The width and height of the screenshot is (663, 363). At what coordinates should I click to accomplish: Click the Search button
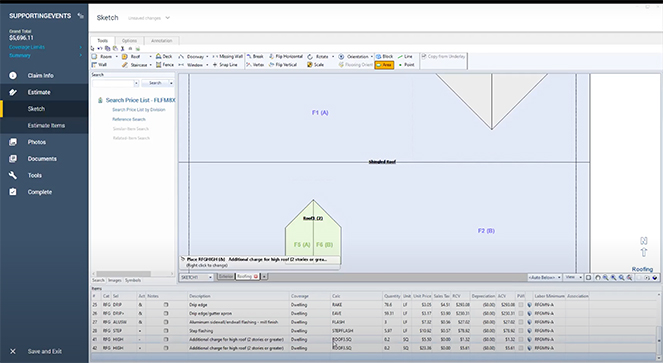tap(155, 83)
